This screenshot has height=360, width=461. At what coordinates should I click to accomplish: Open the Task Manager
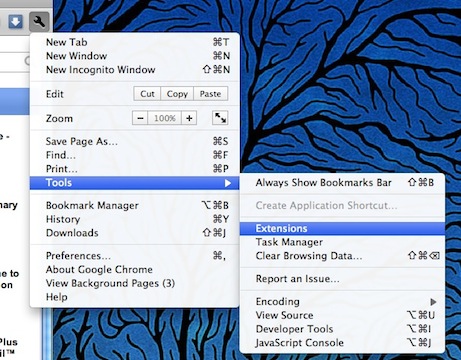click(342, 242)
